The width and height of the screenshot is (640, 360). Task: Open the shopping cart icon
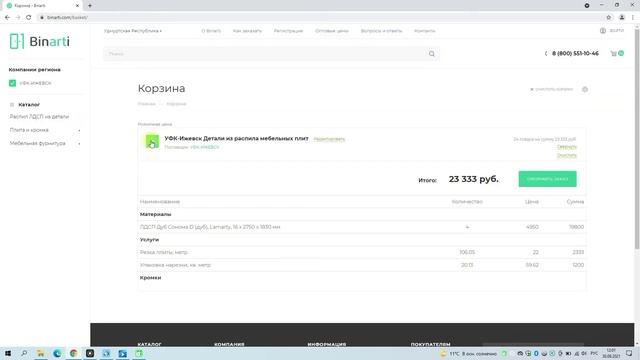click(x=613, y=53)
